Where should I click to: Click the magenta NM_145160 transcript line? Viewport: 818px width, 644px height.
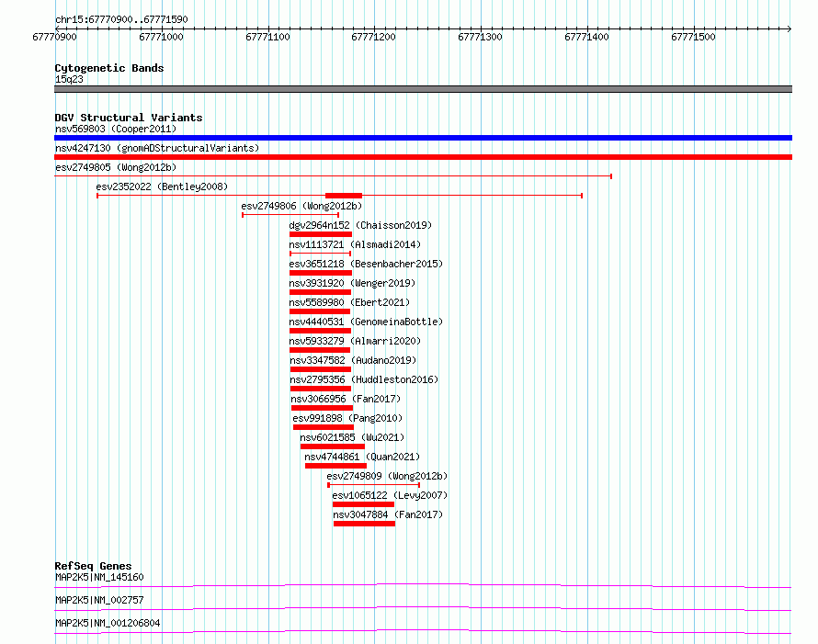point(423,585)
